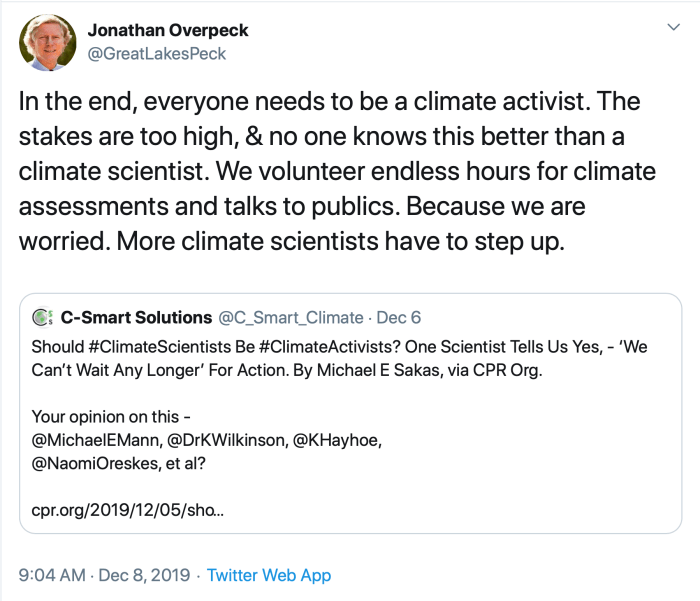Open C-Smart Solutions account name
The image size is (700, 601).
point(135,317)
